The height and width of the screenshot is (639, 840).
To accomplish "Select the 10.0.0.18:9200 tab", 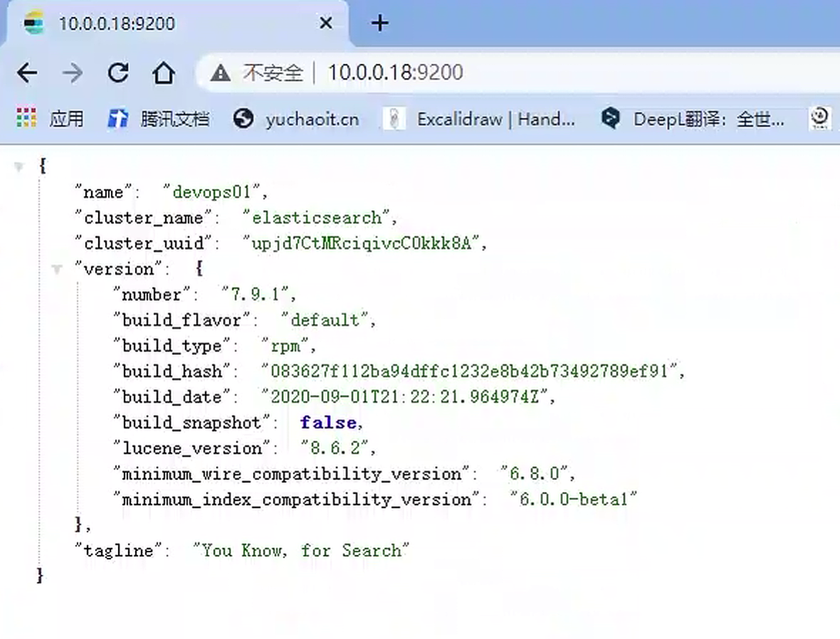I will coord(117,23).
